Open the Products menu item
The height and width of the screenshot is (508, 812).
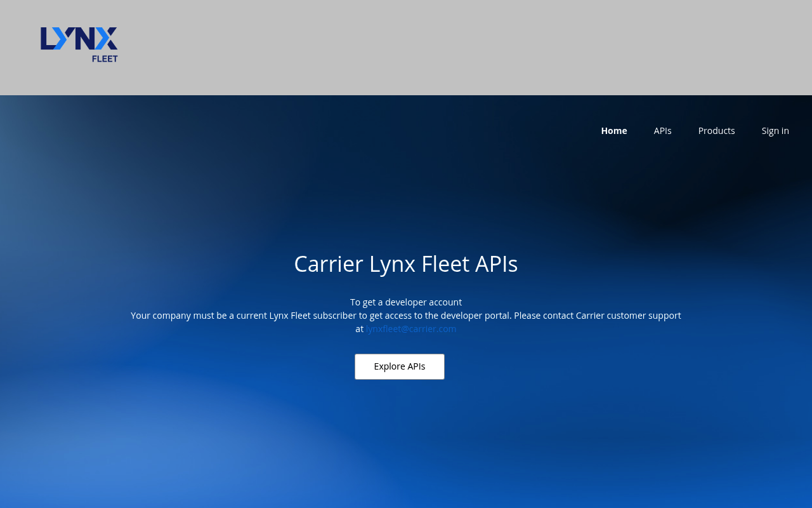point(716,131)
